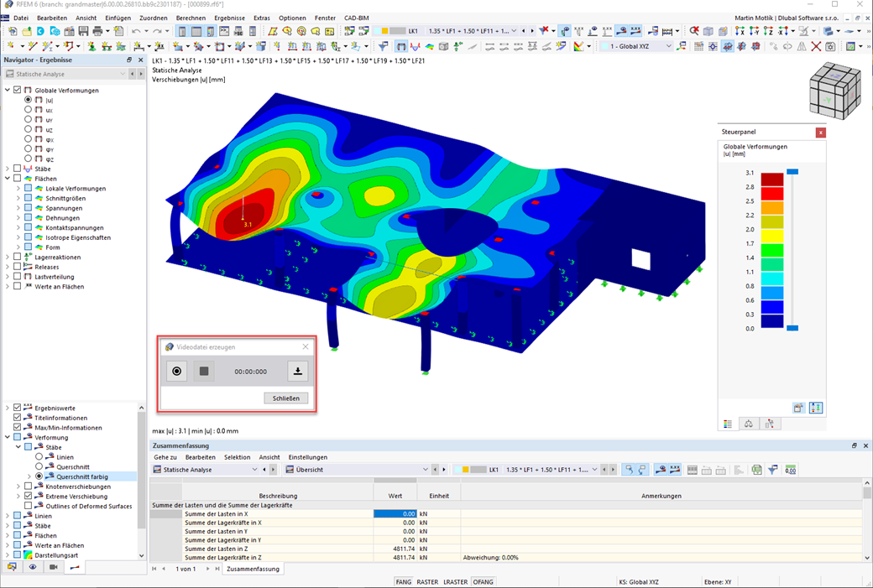Viewport: 873px width, 588px height.
Task: Select the Querschnitt radio option
Action: pos(39,466)
